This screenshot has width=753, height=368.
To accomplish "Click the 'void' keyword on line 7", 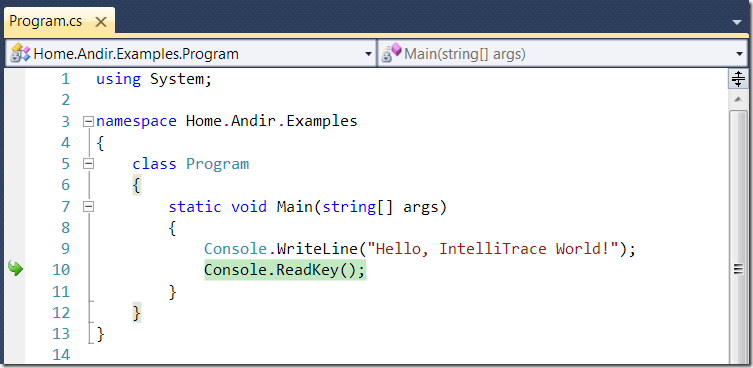I will point(249,207).
